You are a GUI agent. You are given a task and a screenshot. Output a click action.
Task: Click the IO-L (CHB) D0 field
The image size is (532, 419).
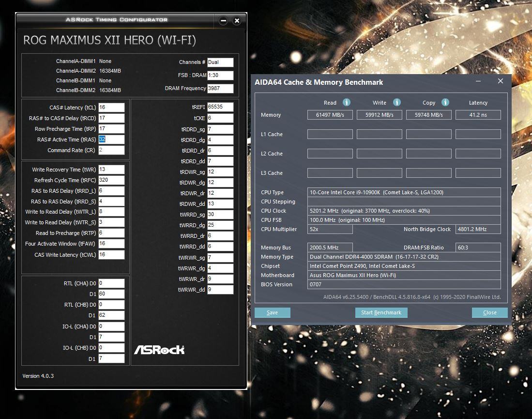point(111,348)
